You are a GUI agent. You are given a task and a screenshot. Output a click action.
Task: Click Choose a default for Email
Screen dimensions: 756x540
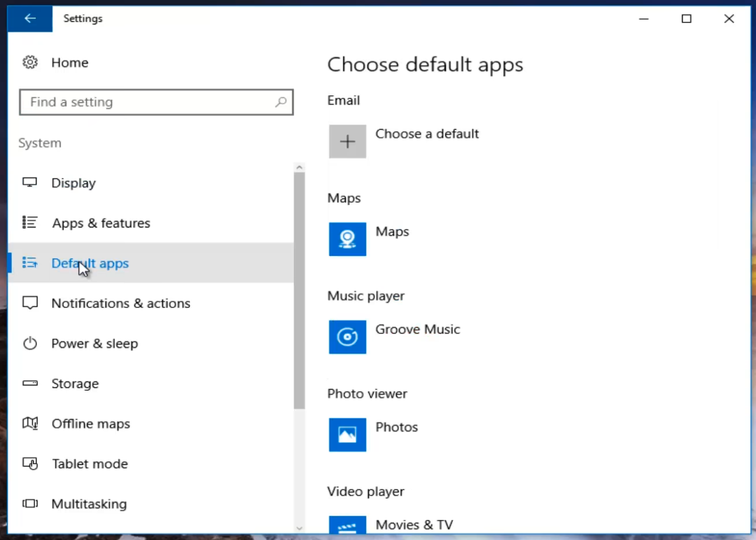pos(427,134)
